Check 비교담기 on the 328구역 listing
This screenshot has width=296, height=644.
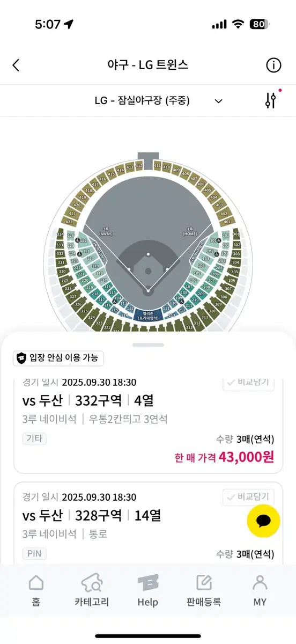click(249, 497)
